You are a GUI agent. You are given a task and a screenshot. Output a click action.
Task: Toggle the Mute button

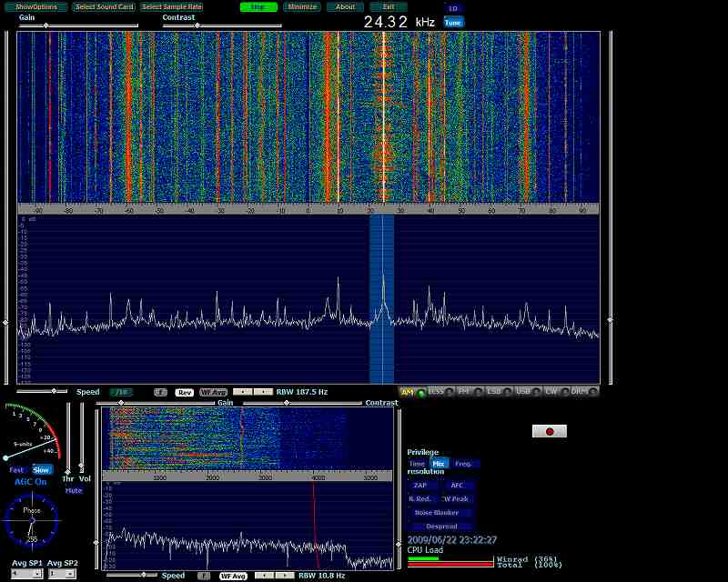pyautogui.click(x=73, y=490)
